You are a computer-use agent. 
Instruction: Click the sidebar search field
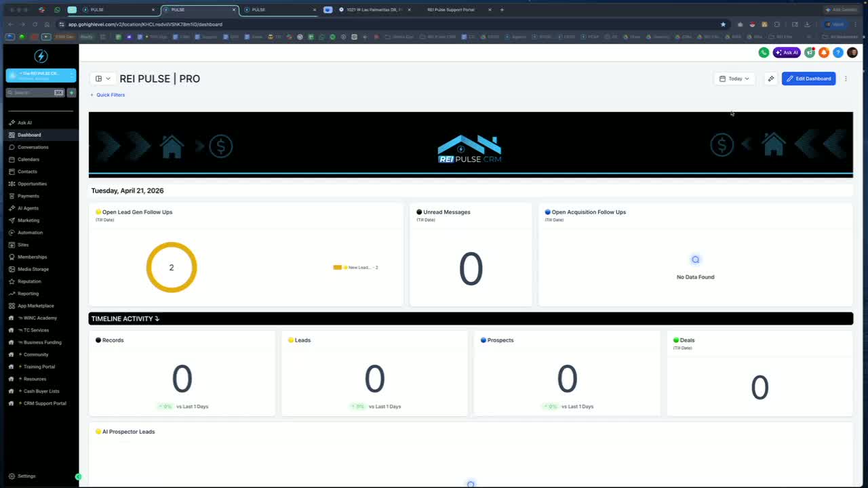click(x=35, y=92)
